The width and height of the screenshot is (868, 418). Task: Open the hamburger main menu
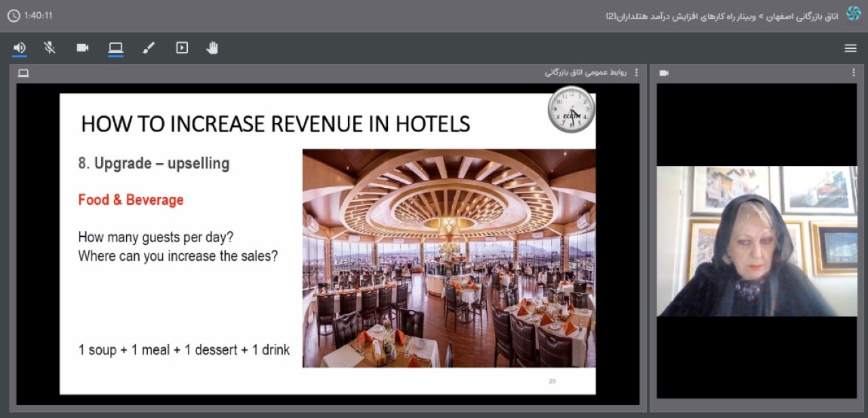pyautogui.click(x=850, y=48)
